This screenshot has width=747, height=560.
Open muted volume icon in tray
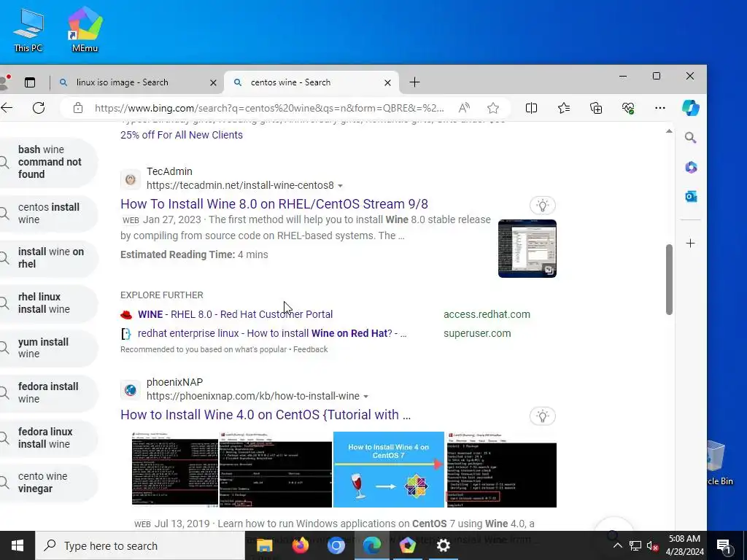tap(652, 545)
